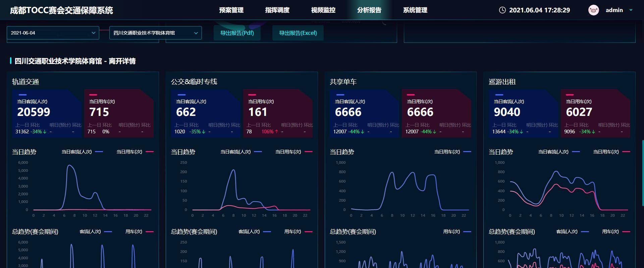Click 导出报告(Excel) button

click(x=298, y=33)
